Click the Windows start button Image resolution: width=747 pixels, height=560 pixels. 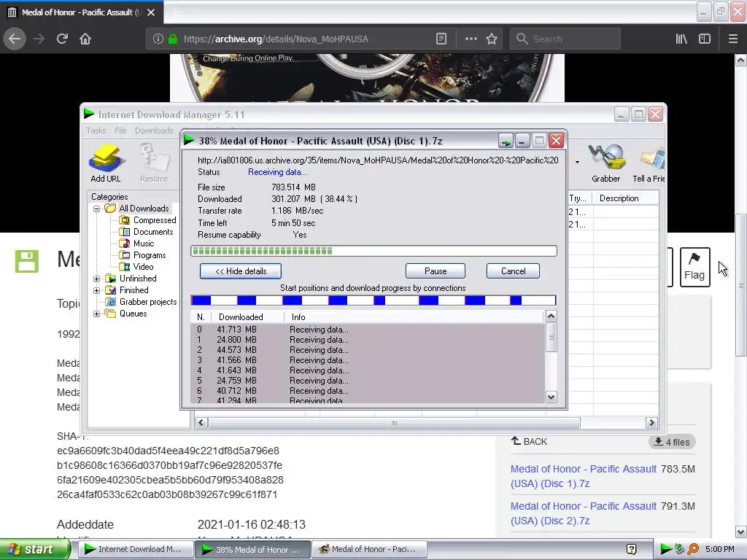(34, 549)
